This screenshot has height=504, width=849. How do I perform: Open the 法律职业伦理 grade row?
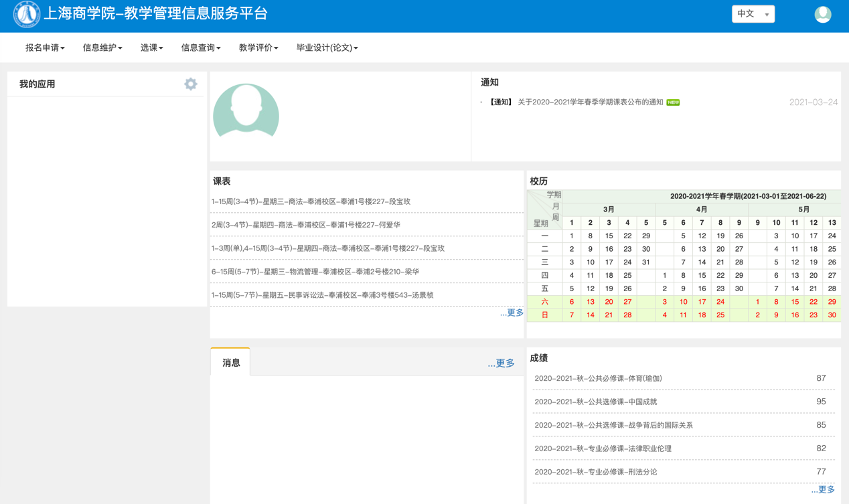click(x=603, y=448)
